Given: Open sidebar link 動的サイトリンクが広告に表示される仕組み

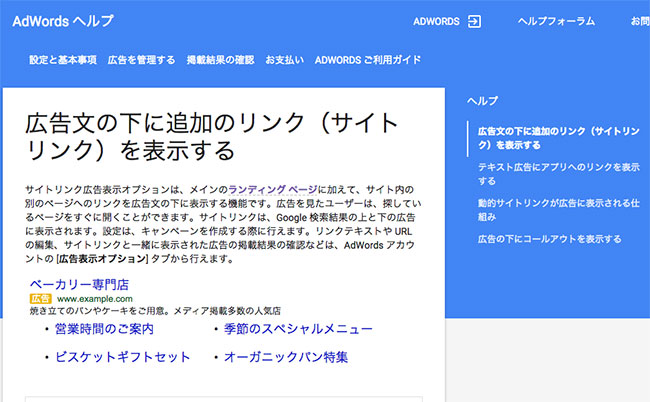Looking at the screenshot, I should click(x=558, y=210).
